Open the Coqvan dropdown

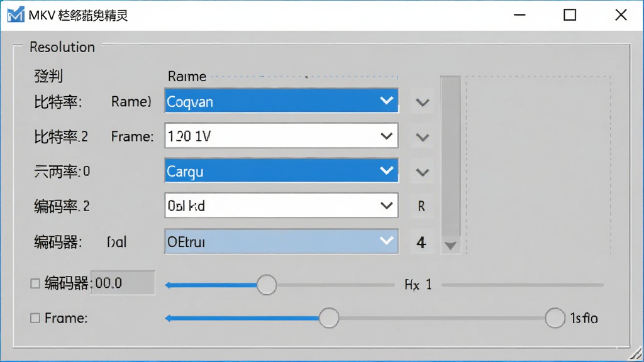[281, 101]
